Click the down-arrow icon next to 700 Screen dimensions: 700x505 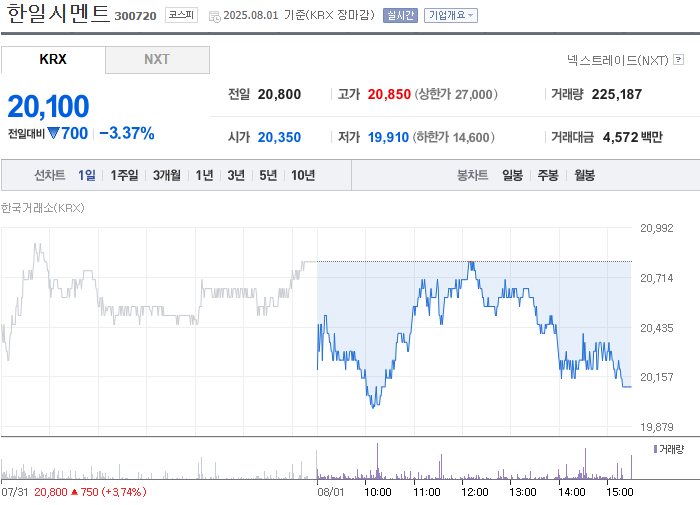54,133
